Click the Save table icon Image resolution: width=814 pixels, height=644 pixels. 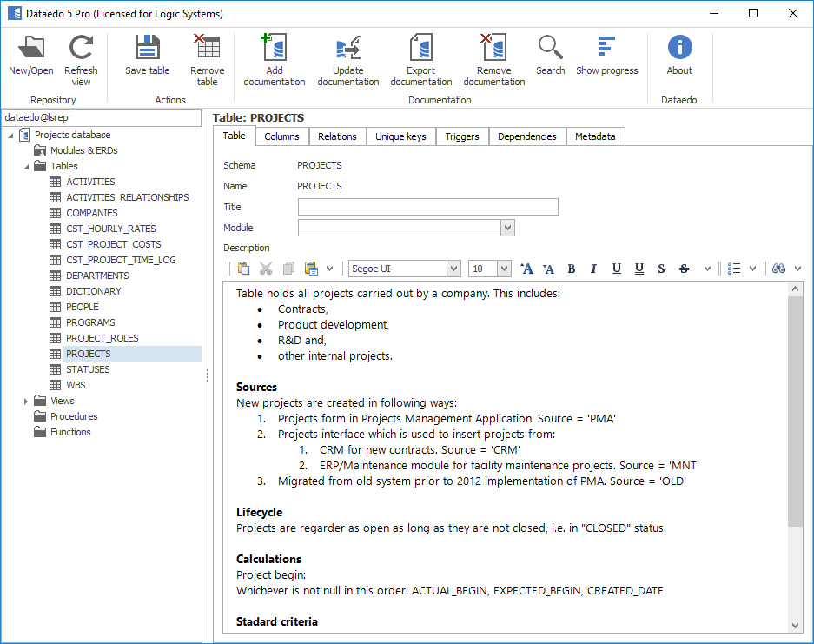point(147,49)
